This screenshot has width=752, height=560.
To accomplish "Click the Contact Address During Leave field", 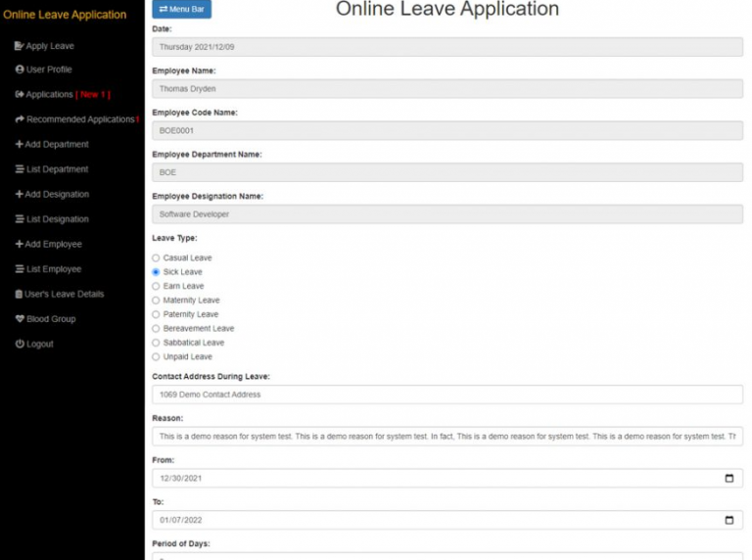I will pos(446,395).
